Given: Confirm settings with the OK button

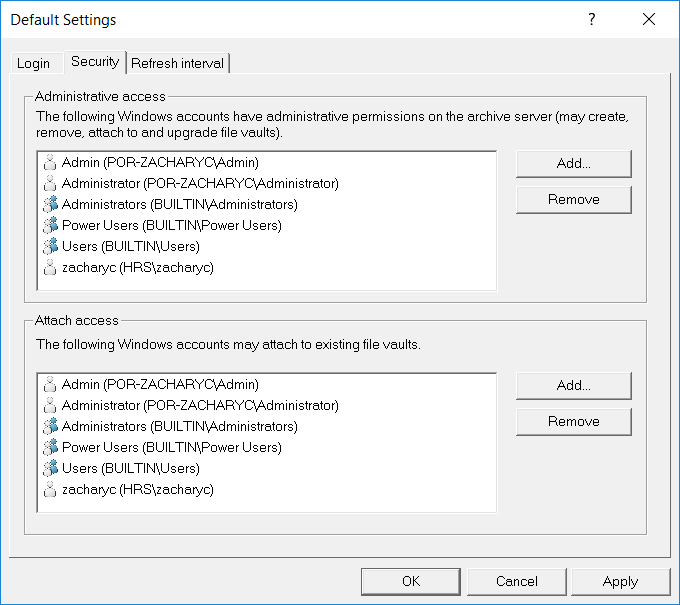Looking at the screenshot, I should click(x=411, y=581).
